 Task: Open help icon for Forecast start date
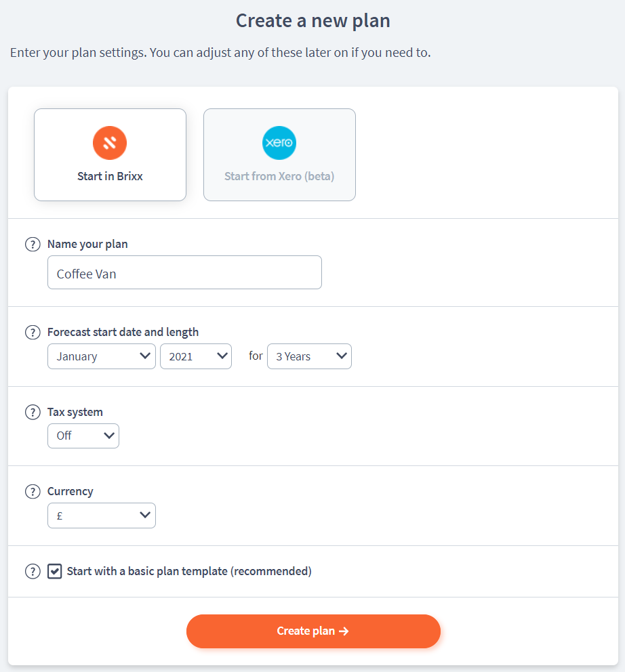click(33, 333)
